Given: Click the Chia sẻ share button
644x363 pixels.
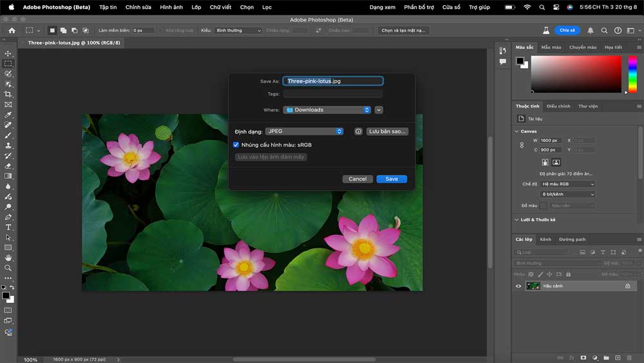Looking at the screenshot, I should click(567, 30).
